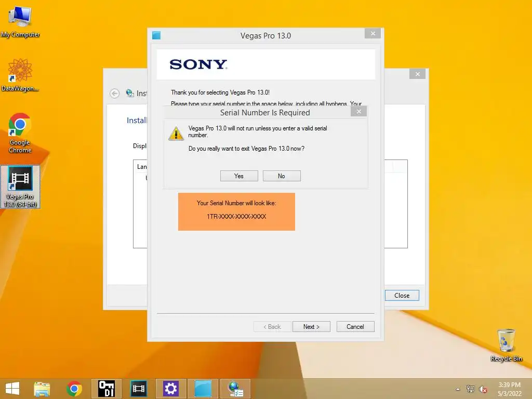
Task: Show hidden tray icons arrow
Action: click(458, 389)
